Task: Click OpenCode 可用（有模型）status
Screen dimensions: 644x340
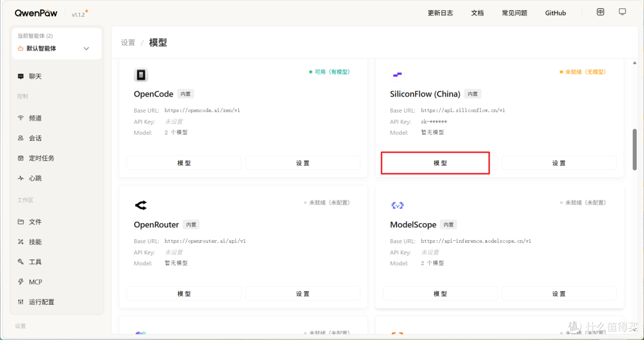Action: click(329, 72)
